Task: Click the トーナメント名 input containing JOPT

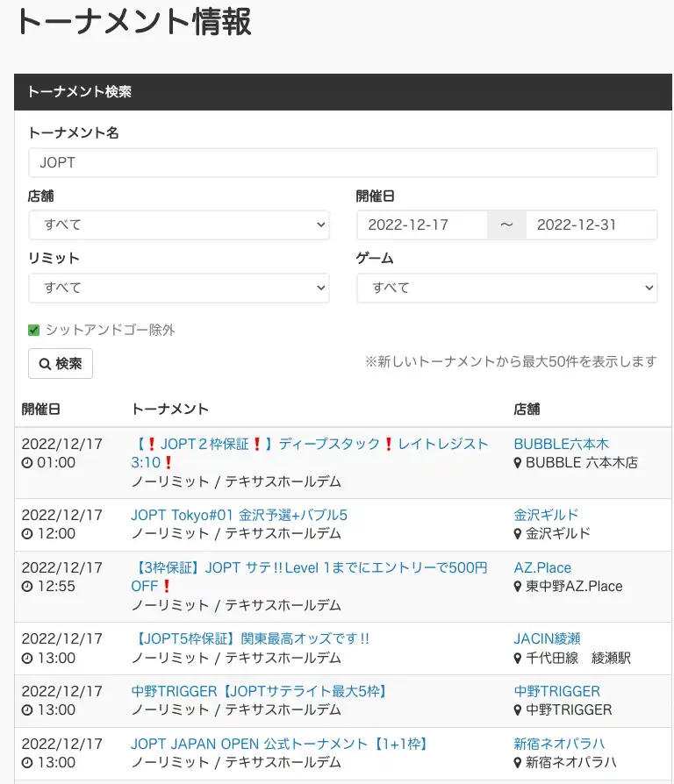Action: pos(343,162)
